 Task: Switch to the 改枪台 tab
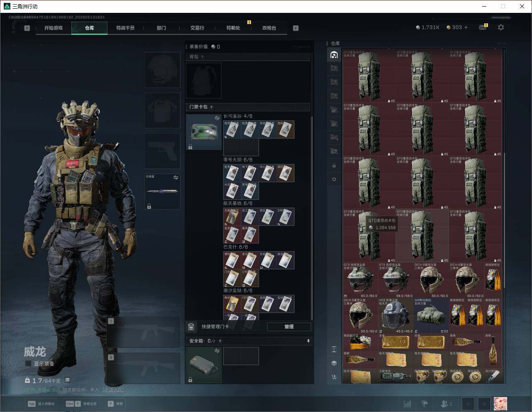click(269, 28)
